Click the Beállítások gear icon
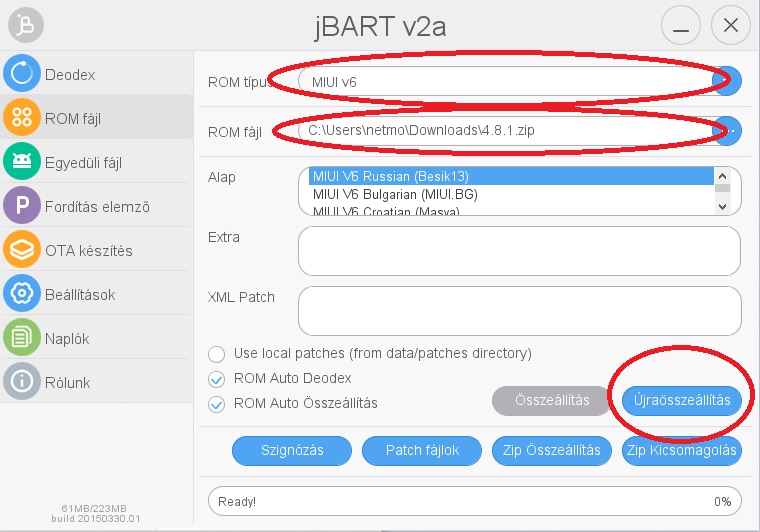760x532 pixels. click(x=21, y=294)
